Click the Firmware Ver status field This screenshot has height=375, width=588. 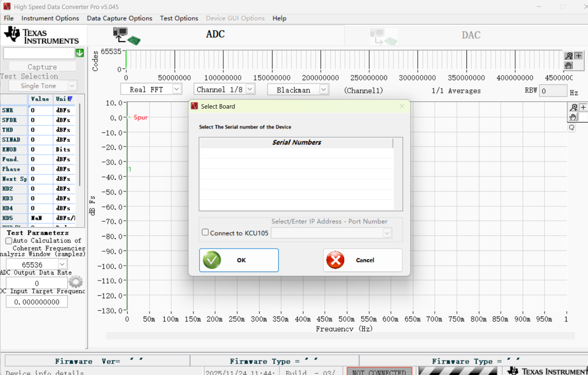pyautogui.click(x=98, y=361)
